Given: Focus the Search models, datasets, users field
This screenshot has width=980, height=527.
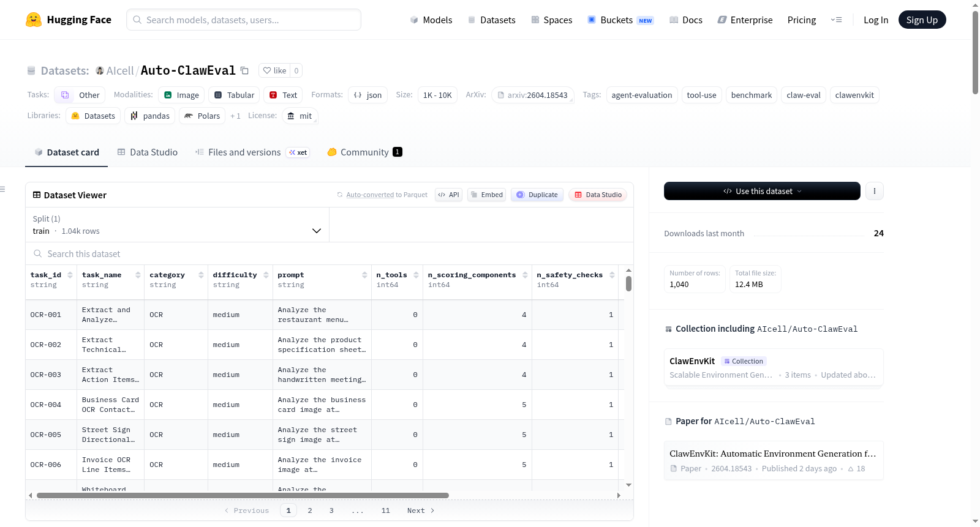Looking at the screenshot, I should pos(244,20).
